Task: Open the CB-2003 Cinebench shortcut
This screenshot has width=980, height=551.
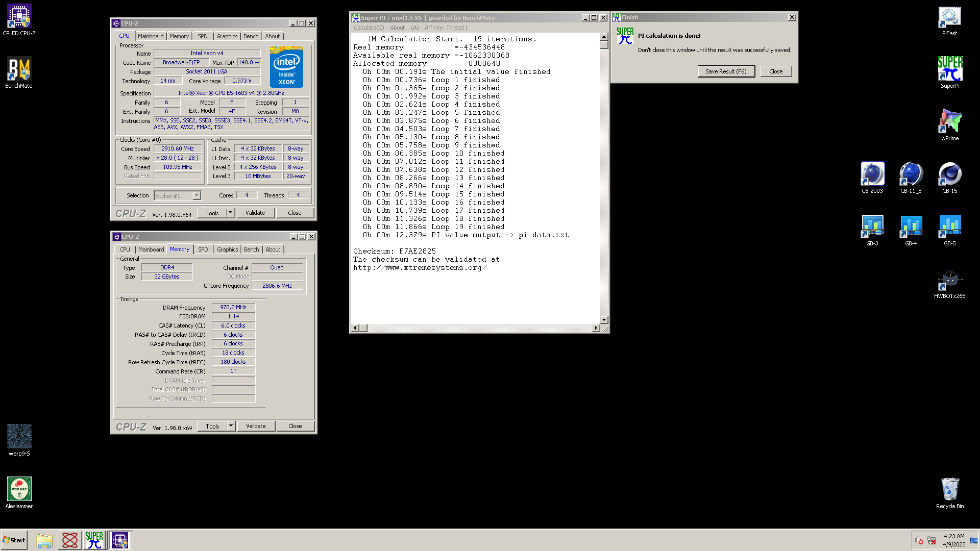Action: tap(872, 178)
